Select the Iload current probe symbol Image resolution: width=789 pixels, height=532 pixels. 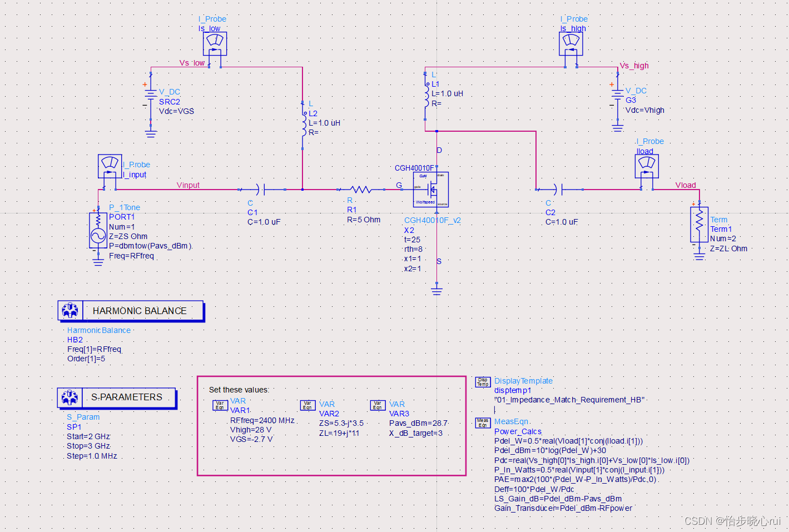pyautogui.click(x=647, y=166)
